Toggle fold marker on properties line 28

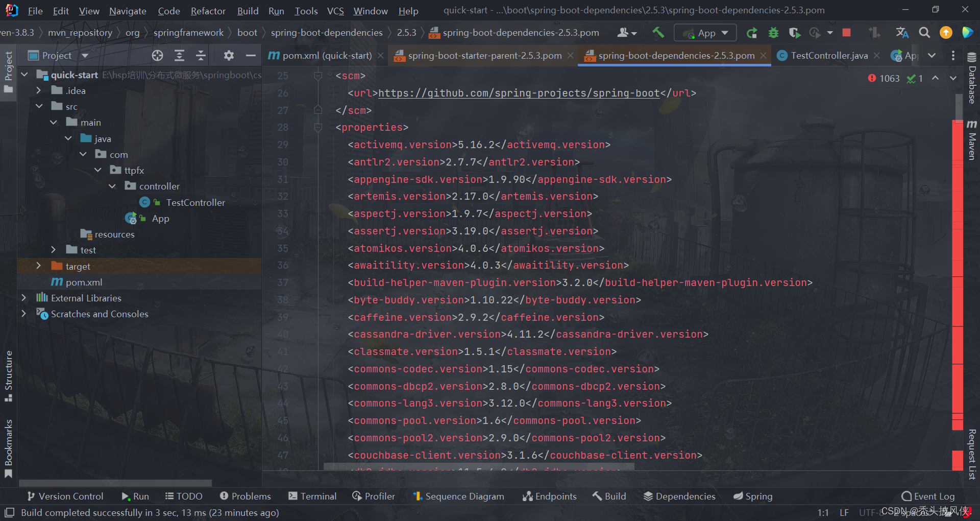(x=318, y=128)
